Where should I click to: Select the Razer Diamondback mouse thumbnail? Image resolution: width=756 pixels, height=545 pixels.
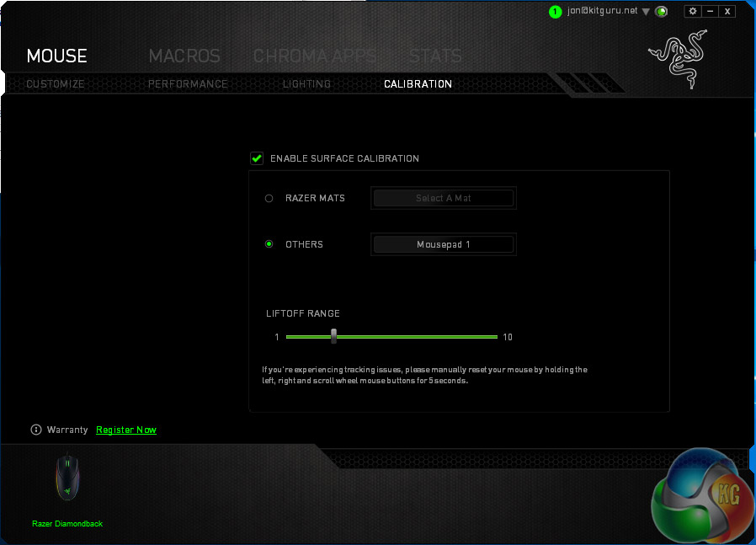tap(67, 478)
